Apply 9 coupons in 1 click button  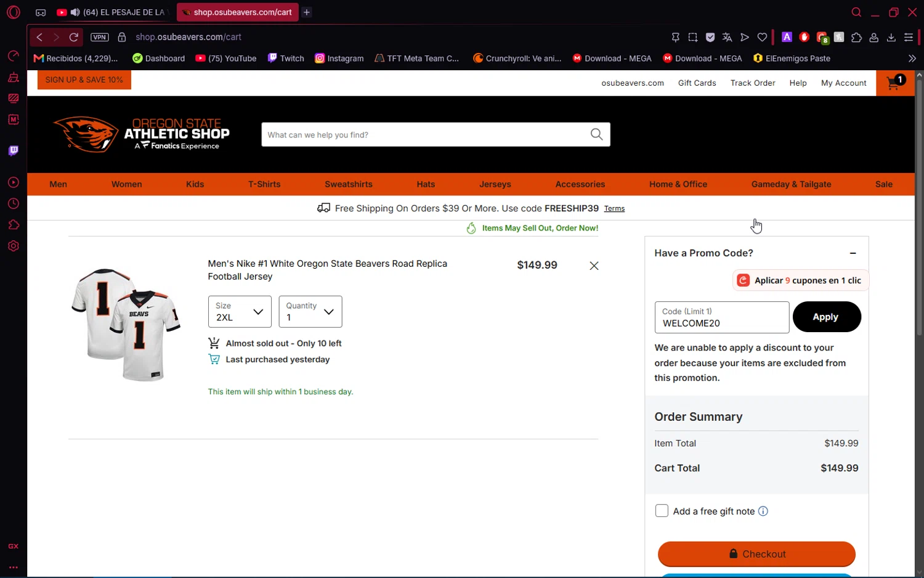(800, 280)
